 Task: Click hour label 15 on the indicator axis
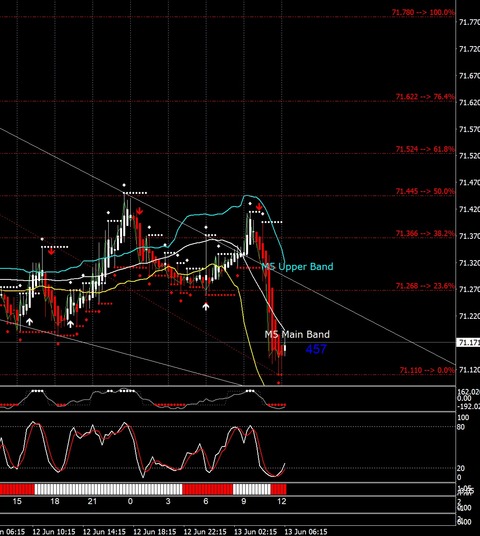[17, 501]
